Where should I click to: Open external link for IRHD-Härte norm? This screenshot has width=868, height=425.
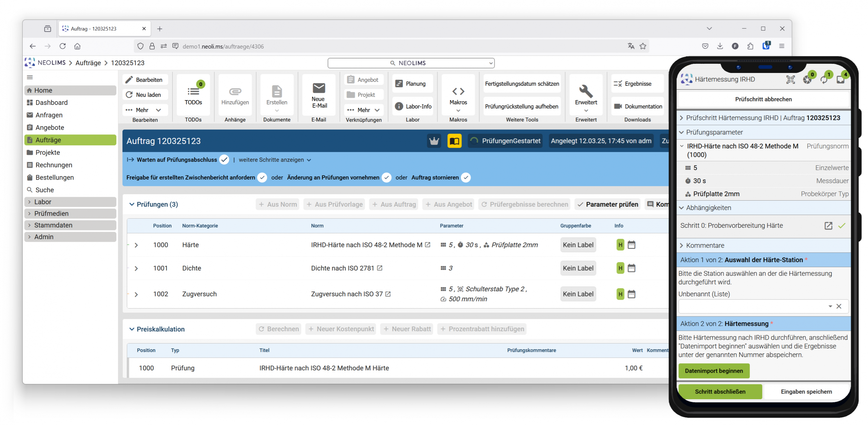(x=428, y=245)
